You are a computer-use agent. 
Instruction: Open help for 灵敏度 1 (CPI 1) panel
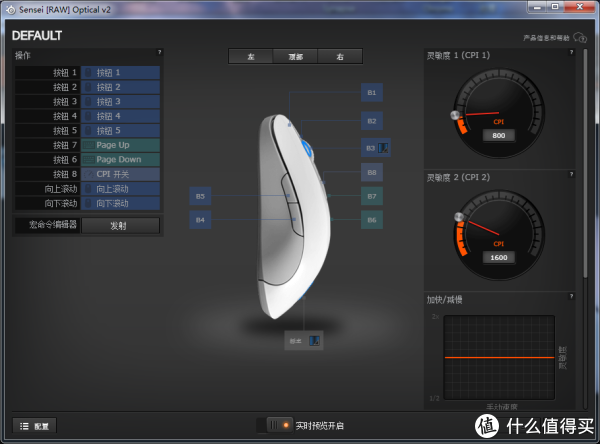(571, 52)
